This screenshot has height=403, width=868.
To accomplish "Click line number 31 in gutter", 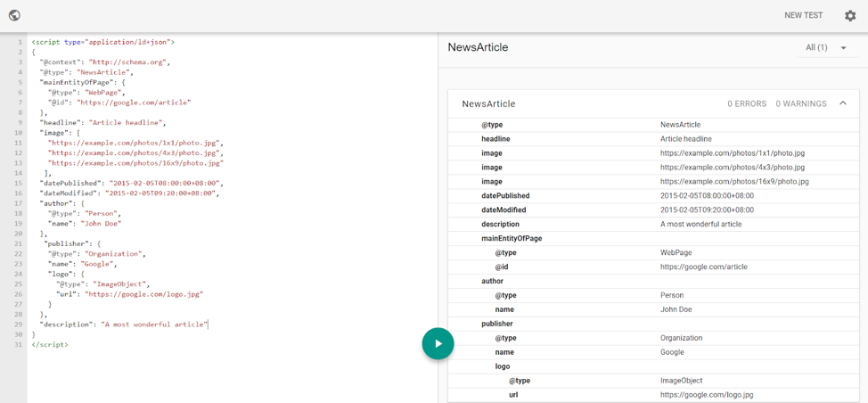I will (18, 344).
